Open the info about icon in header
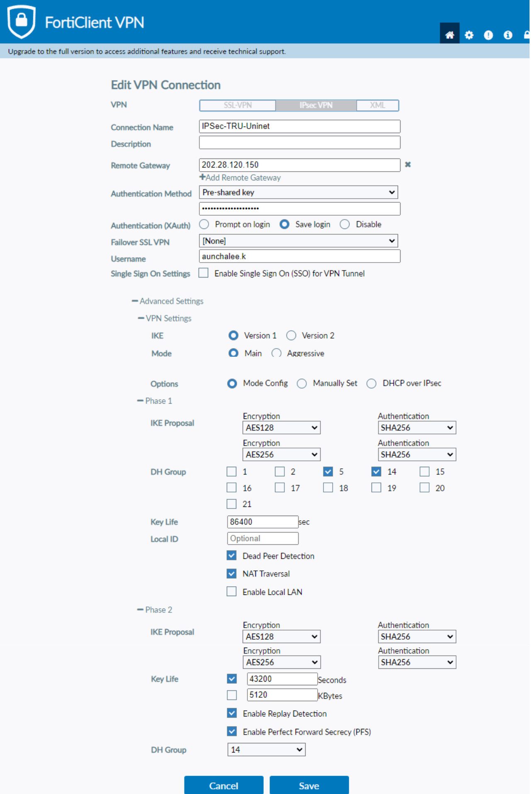The image size is (532, 794). click(508, 35)
